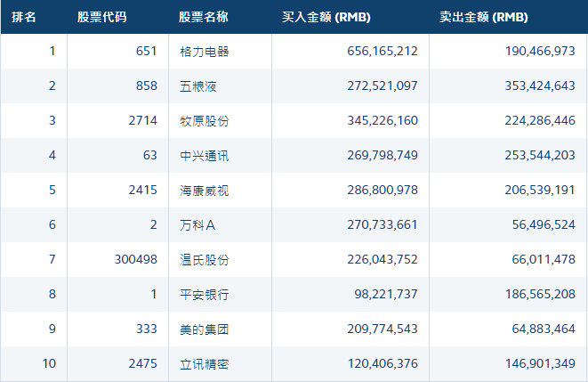Viewport: 588px width, 382px height.
Task: Click stock code 651
Action: click(x=147, y=51)
